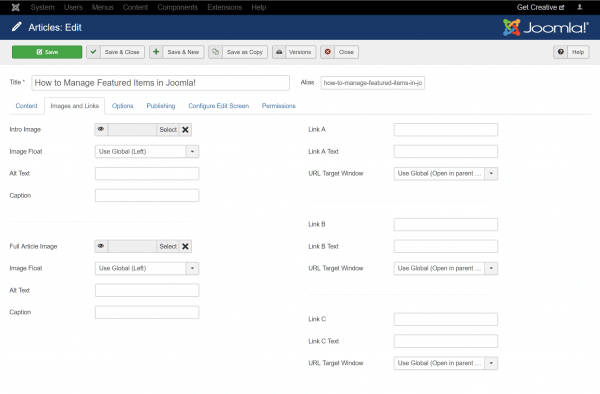
Task: Click the Save & Close button label
Action: tap(122, 52)
